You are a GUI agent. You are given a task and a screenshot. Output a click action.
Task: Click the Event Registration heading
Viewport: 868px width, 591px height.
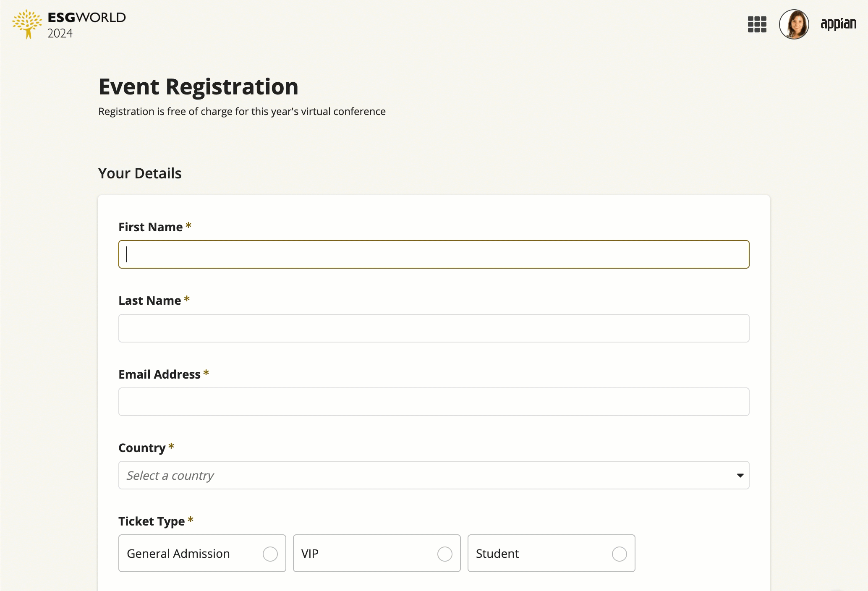(198, 87)
